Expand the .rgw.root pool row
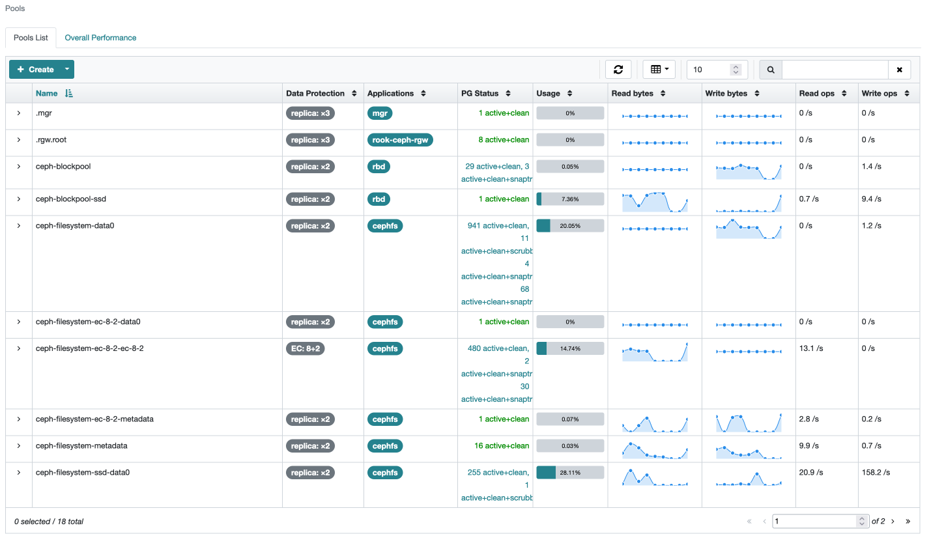 pos(19,140)
